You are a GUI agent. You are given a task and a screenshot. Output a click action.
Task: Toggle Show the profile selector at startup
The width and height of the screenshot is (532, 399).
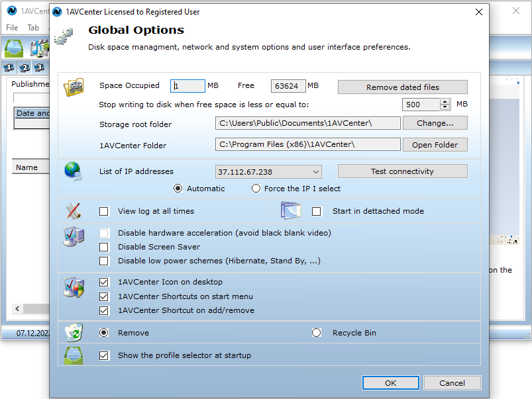tap(104, 355)
